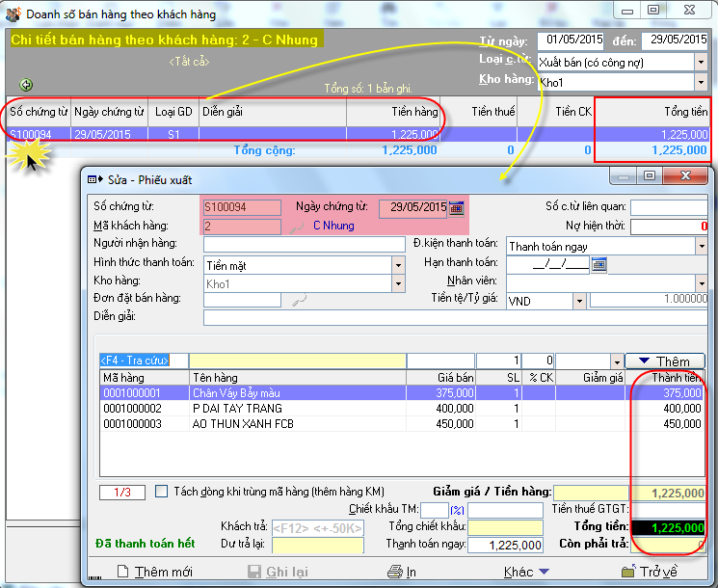Image resolution: width=718 pixels, height=588 pixels.
Task: Open Hình thức thanh toán dropdown
Action: 397,264
